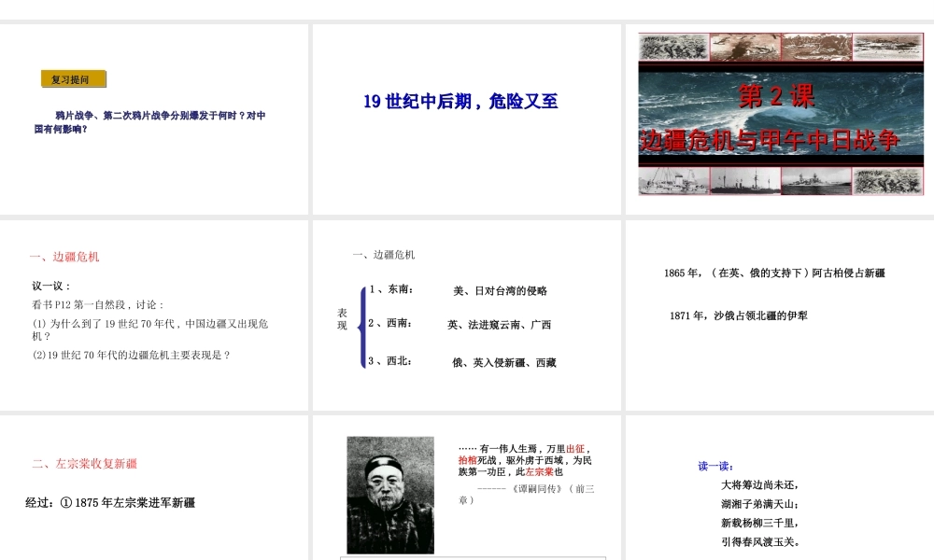
Task: Click the red 第2课 heading
Action: (x=775, y=96)
